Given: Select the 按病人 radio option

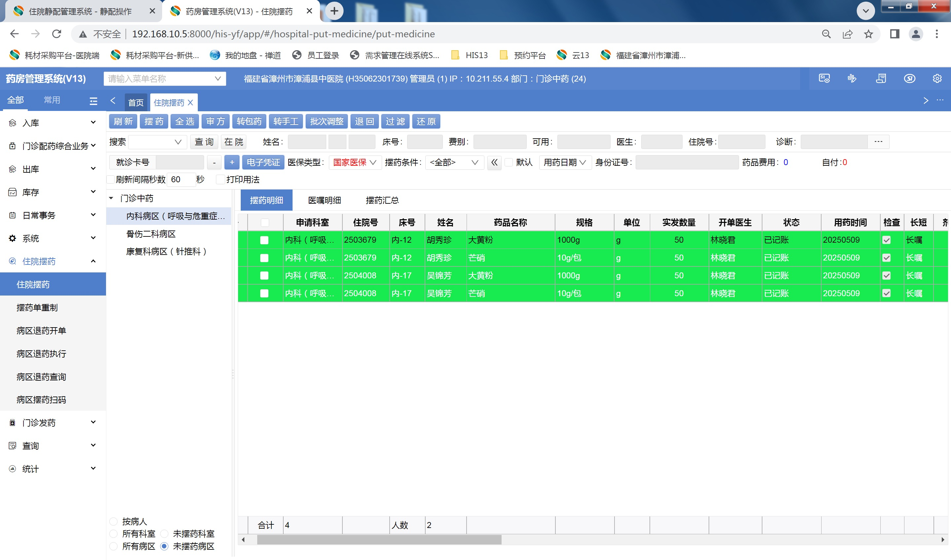Looking at the screenshot, I should click(114, 521).
